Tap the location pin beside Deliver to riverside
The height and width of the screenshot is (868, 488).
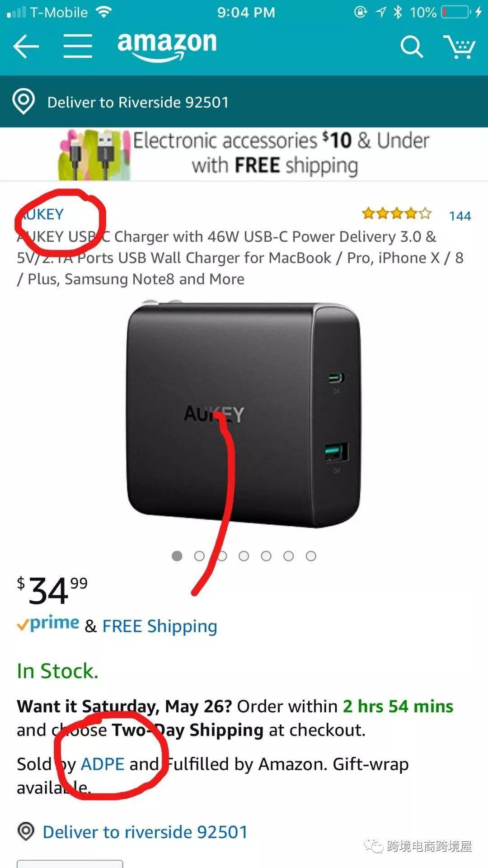tap(26, 831)
